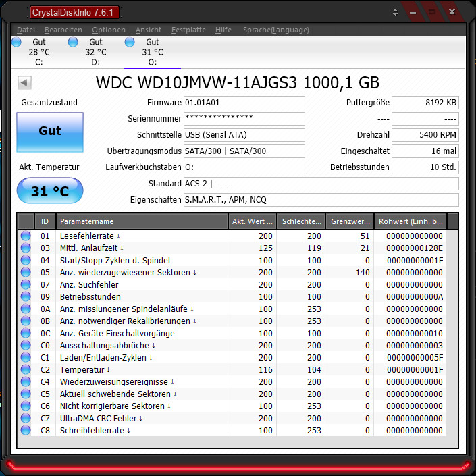This screenshot has width=476, height=476.
Task: Click the Betriebsstunden 10 Std. field
Action: click(425, 167)
